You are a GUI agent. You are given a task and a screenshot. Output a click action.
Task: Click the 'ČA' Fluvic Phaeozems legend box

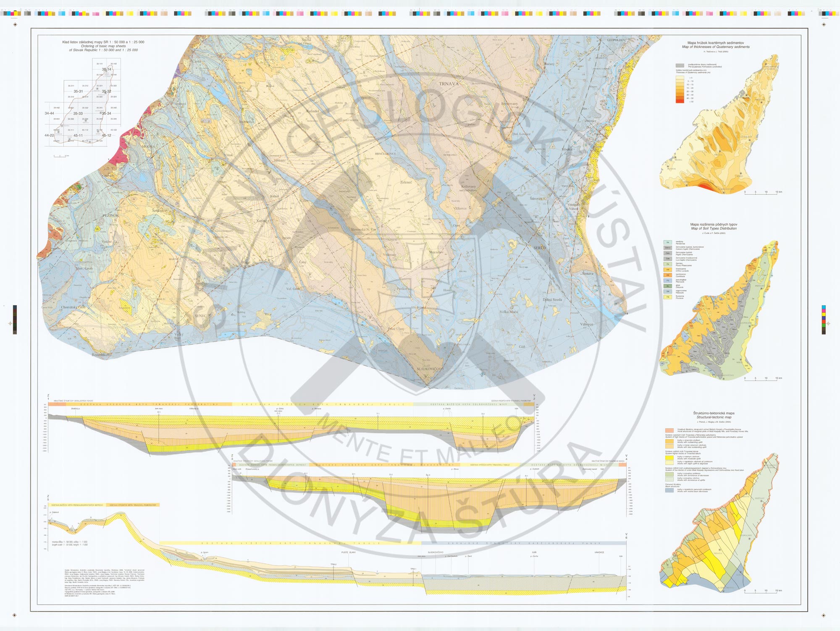668,264
